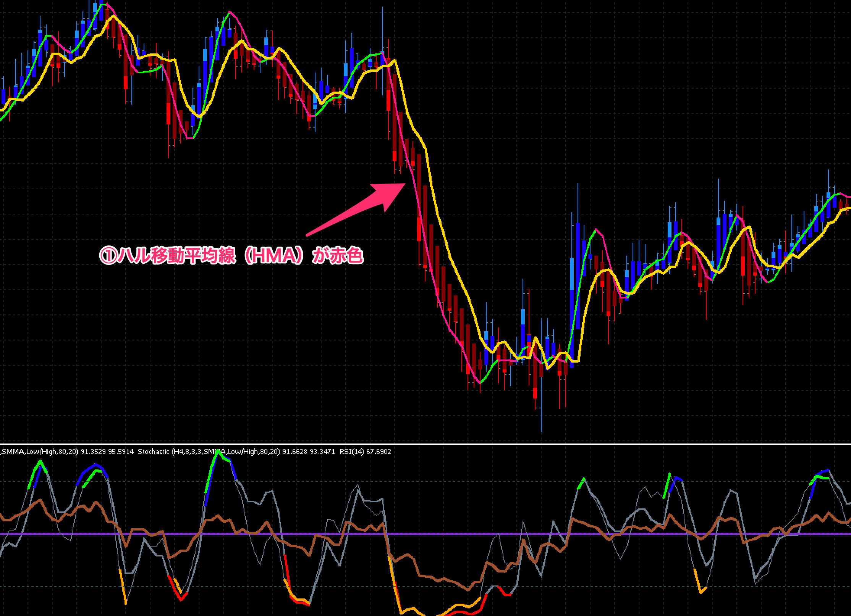Click the Stochastic (H4,8,3,3,SMMA) indicator label
Screen dimensions: 851x616
pyautogui.click(x=209, y=452)
